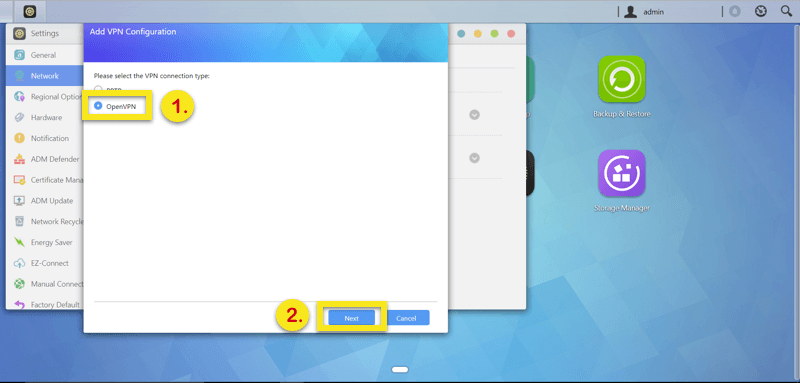Cancel the Add VPN Configuration dialog
Image resolution: width=800 pixels, height=383 pixels.
[406, 318]
